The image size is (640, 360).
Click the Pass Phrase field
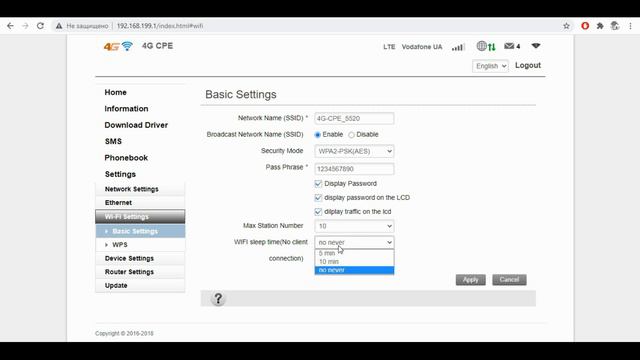pyautogui.click(x=354, y=169)
